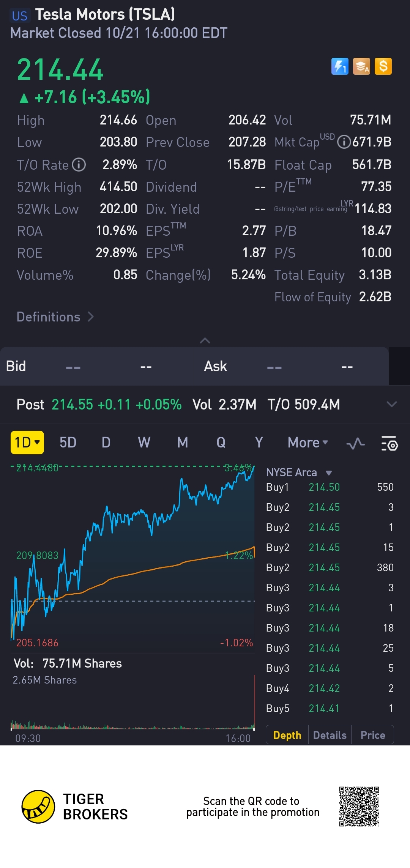Select the Details toggle option
The image size is (410, 868).
pos(330,735)
